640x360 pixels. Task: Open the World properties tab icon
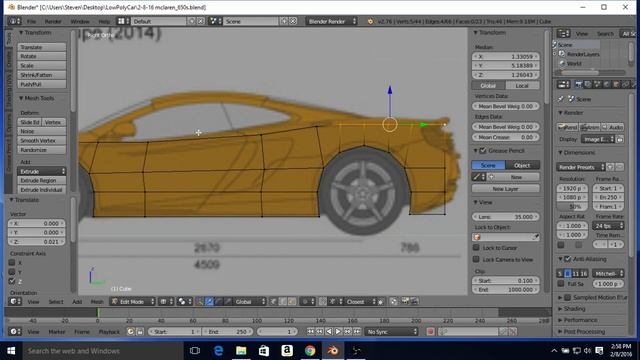606,84
